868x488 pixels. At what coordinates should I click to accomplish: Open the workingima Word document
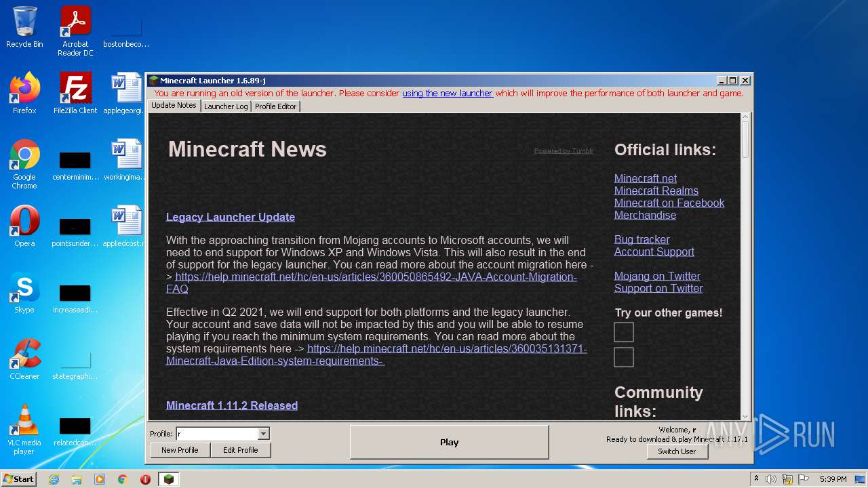coord(126,160)
